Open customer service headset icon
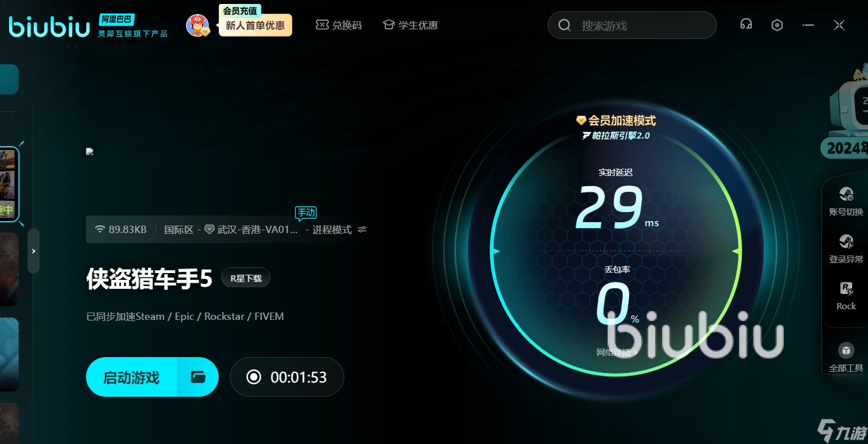The image size is (868, 444). coord(746,25)
